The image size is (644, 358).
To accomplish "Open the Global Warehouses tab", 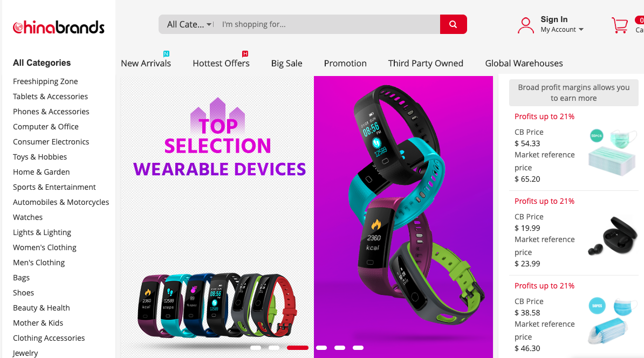I will (x=524, y=63).
